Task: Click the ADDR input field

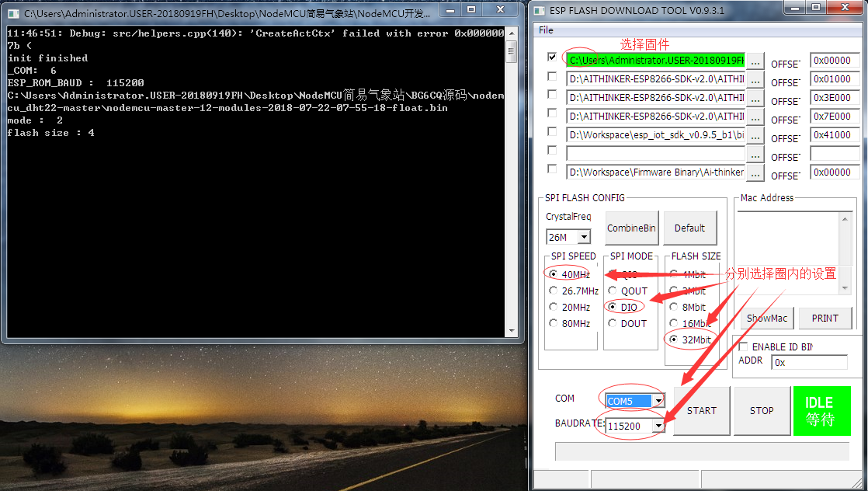Action: [x=808, y=362]
